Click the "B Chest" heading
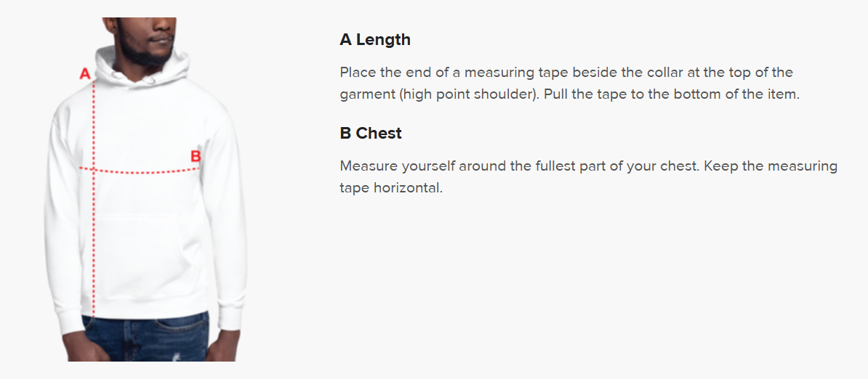Screen dimensions: 868x379 pyautogui.click(x=370, y=134)
